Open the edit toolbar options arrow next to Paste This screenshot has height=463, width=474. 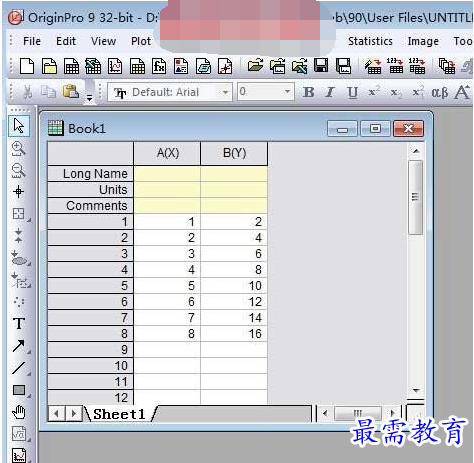point(89,98)
